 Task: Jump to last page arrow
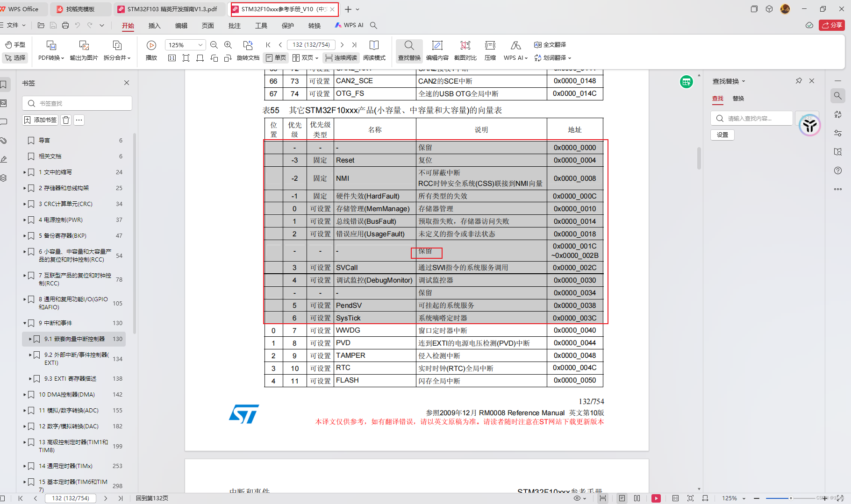tap(354, 45)
